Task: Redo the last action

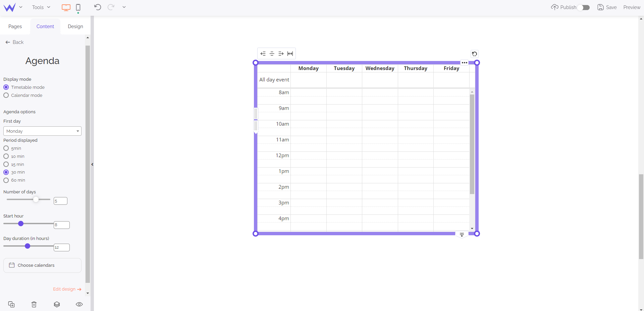Action: (111, 7)
